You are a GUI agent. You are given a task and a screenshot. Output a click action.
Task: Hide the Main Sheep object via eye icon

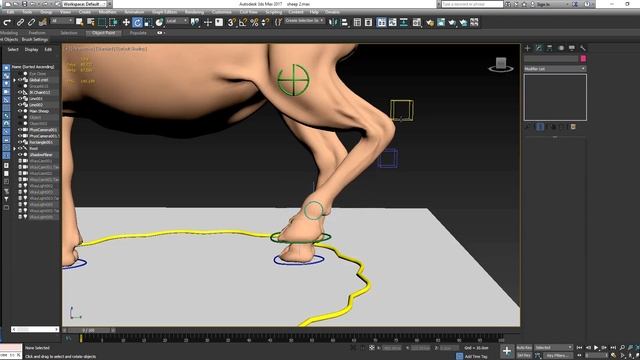pos(20,111)
